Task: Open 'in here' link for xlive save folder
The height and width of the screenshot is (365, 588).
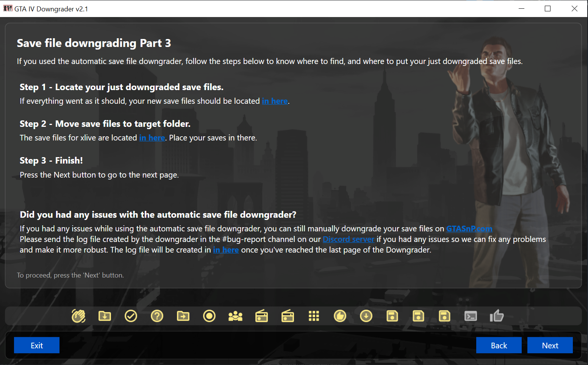Action: tap(152, 138)
